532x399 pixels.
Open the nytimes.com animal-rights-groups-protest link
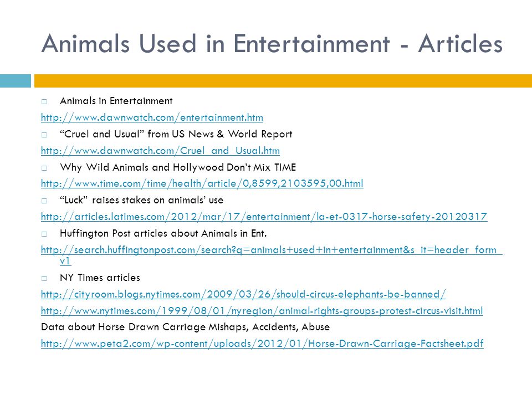262,311
